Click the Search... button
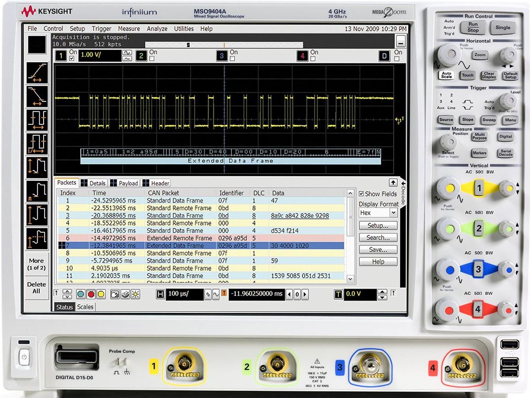Viewport: 532px width, 398px height. (x=378, y=238)
